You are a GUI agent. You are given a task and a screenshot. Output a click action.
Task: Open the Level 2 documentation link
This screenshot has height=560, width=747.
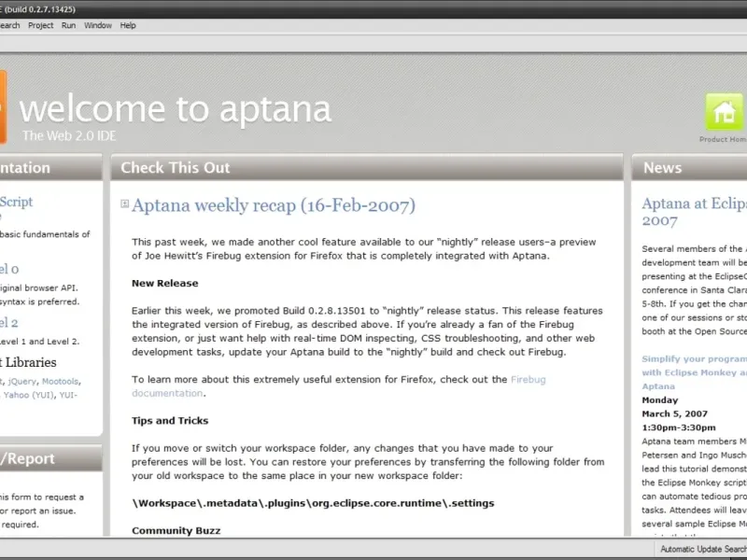9,323
